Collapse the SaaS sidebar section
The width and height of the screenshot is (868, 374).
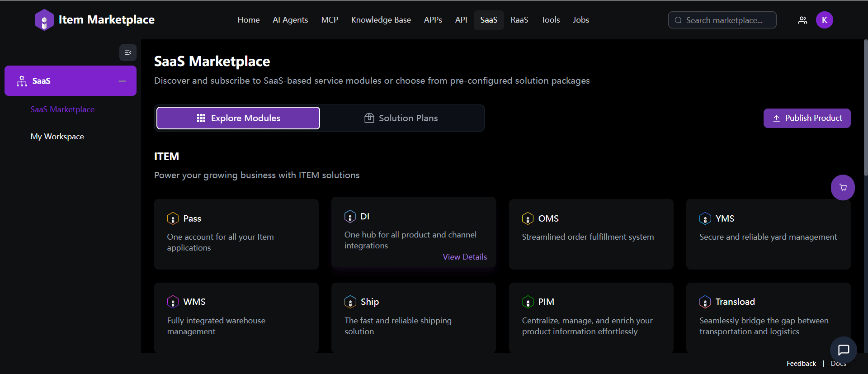(x=122, y=81)
